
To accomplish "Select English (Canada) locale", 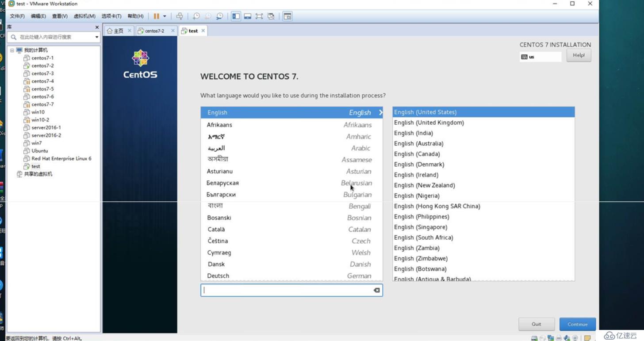I will 483,154.
